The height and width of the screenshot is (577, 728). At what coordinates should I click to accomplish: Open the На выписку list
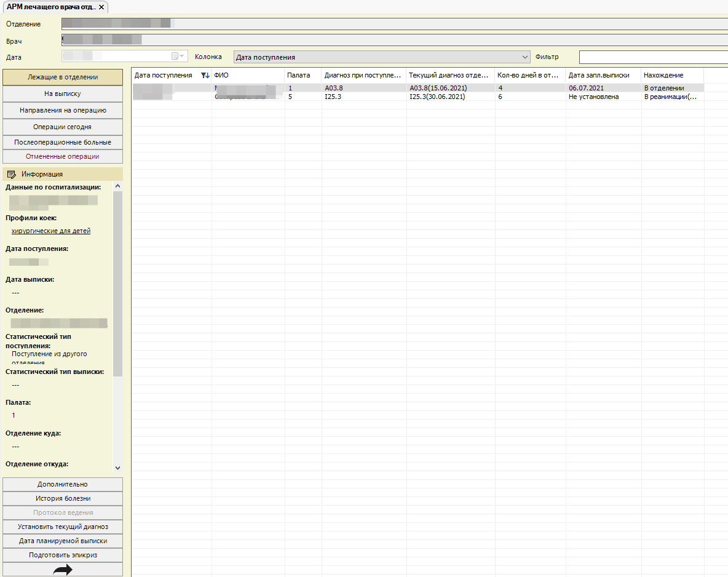click(x=63, y=94)
